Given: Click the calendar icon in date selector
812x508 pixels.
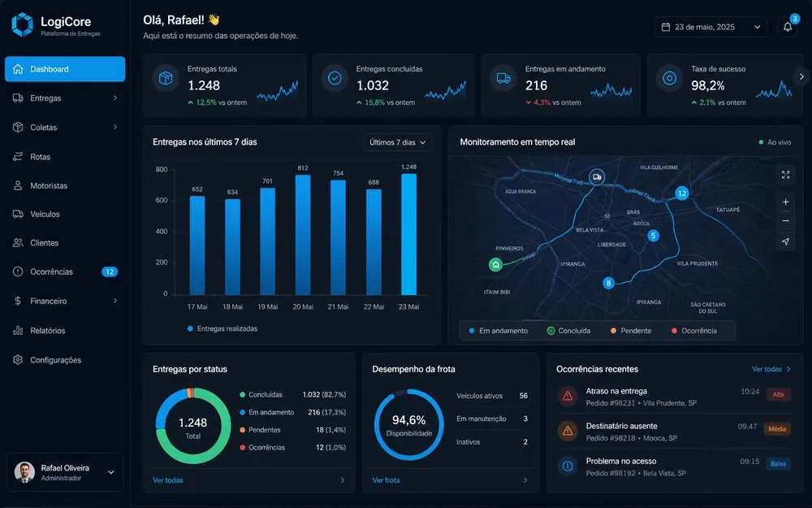Looking at the screenshot, I should pos(666,27).
